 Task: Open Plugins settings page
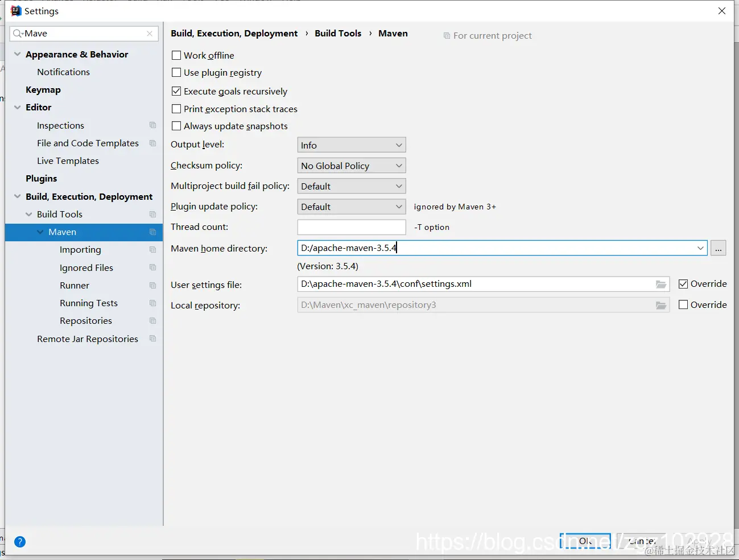42,178
